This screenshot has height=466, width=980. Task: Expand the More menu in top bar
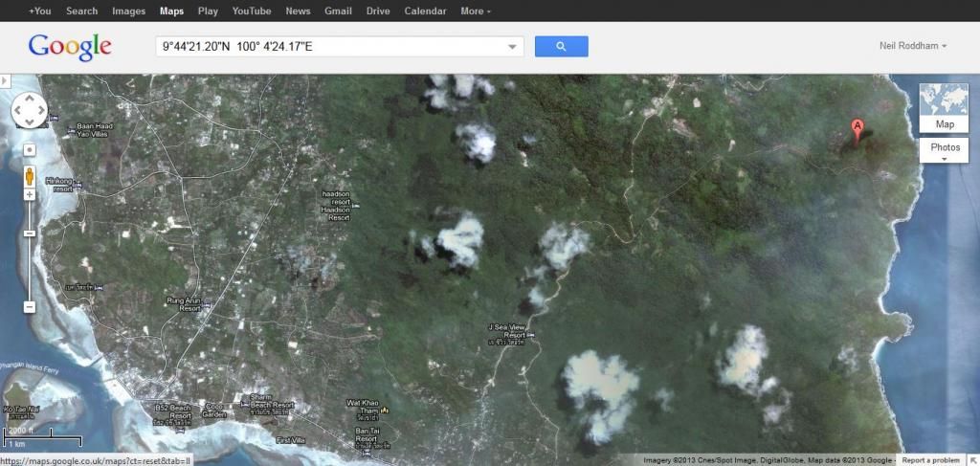(476, 11)
